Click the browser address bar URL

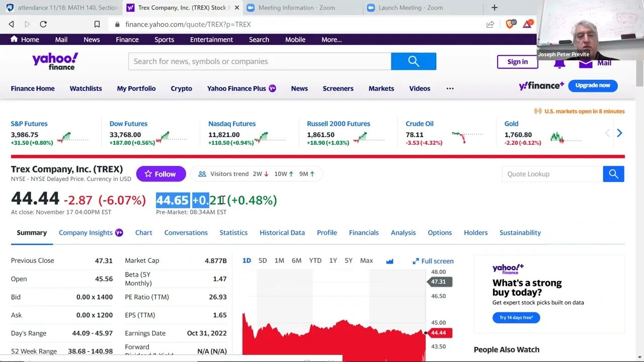click(188, 24)
